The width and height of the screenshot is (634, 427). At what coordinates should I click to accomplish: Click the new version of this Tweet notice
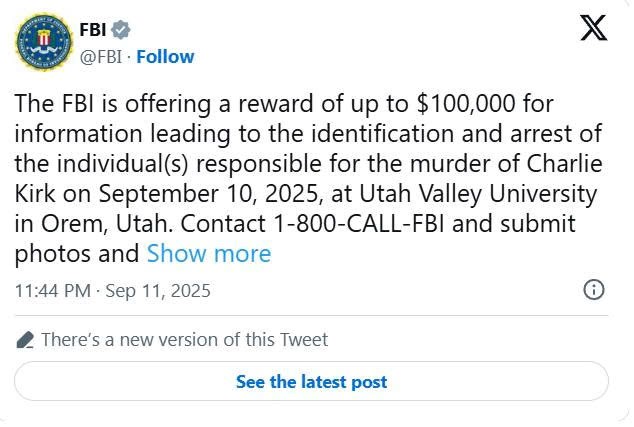184,340
